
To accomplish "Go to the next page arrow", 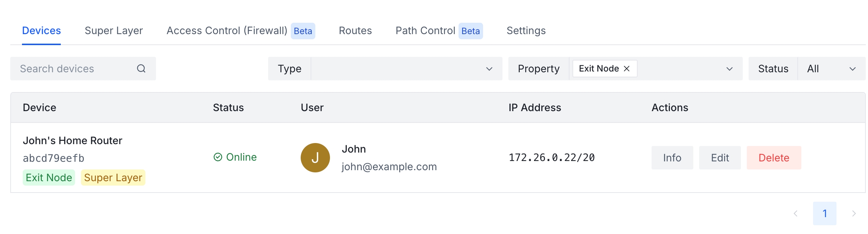I will [x=854, y=213].
